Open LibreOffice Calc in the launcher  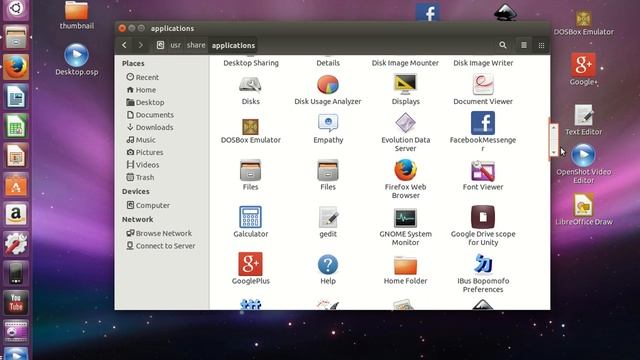pos(16,126)
